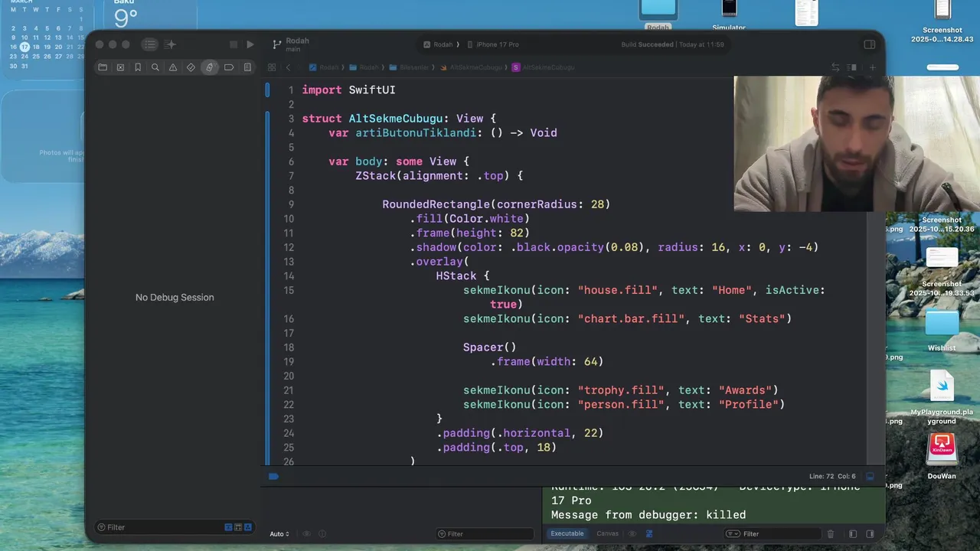Select the Debug navigator icon
Viewport: 980px width, 551px height.
[x=210, y=67]
